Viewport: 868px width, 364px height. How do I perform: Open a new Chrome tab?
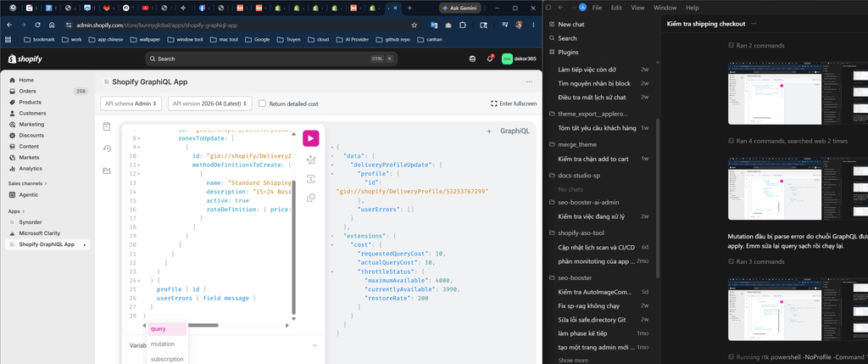pos(409,8)
